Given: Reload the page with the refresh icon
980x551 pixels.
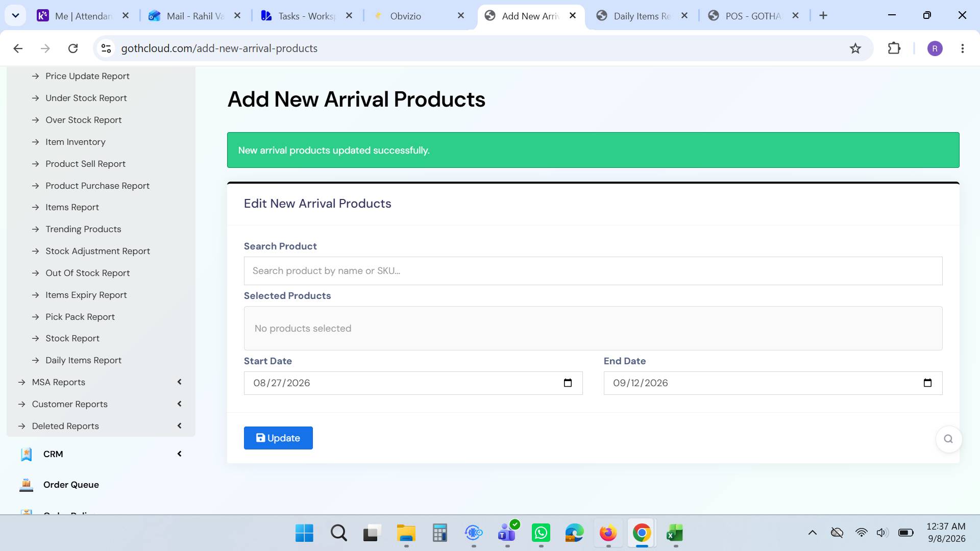Looking at the screenshot, I should (x=73, y=48).
